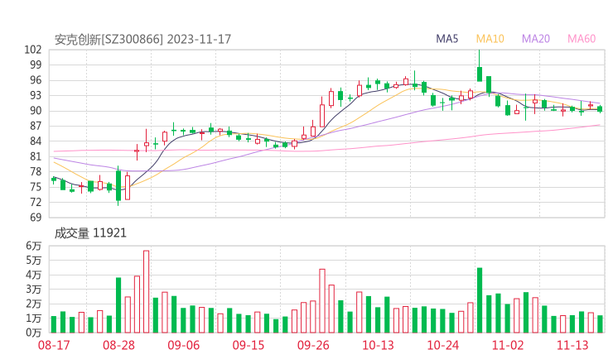Click the 3万 volume axis label

(x=34, y=290)
